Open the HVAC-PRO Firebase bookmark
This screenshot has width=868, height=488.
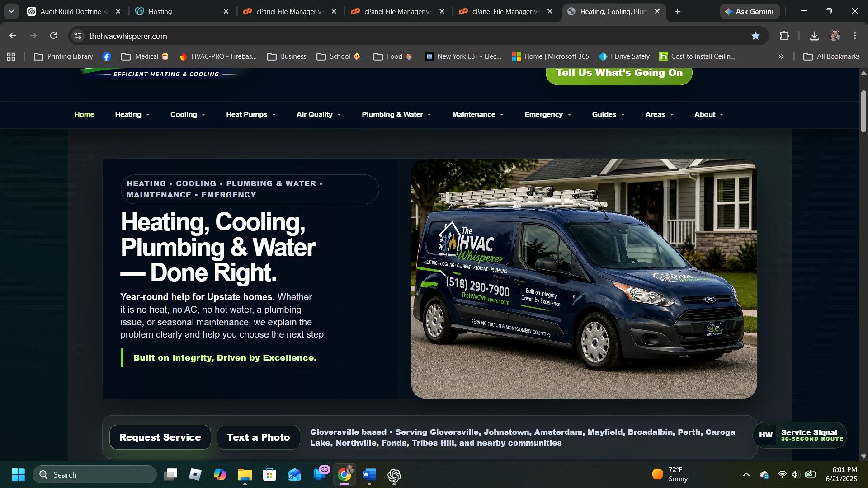pos(218,56)
